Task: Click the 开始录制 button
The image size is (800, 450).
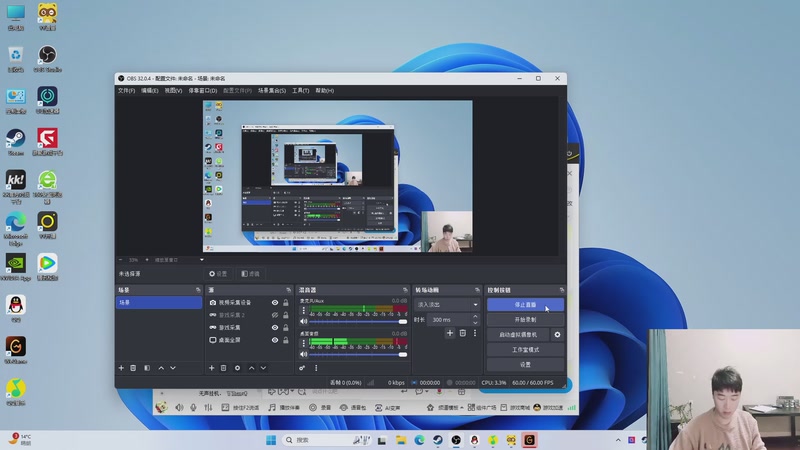Action: pyautogui.click(x=525, y=320)
